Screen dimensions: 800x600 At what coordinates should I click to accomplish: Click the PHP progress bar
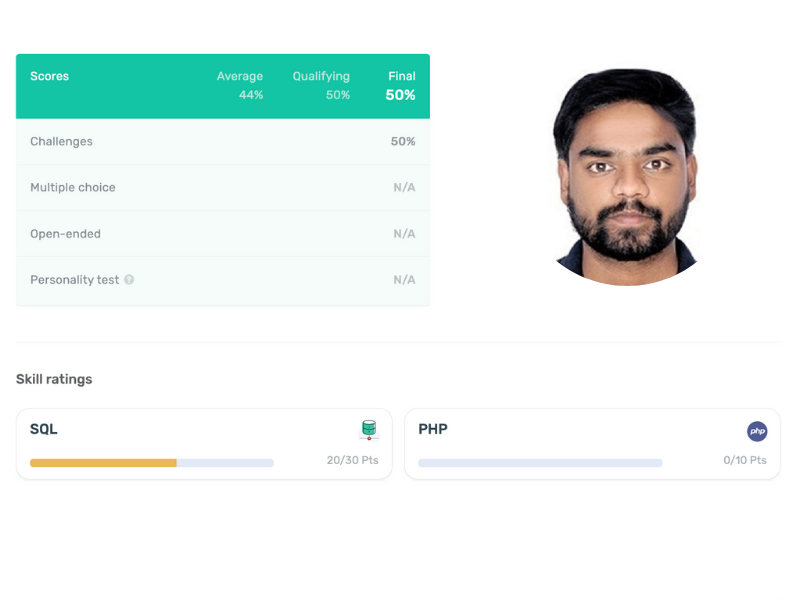(540, 463)
